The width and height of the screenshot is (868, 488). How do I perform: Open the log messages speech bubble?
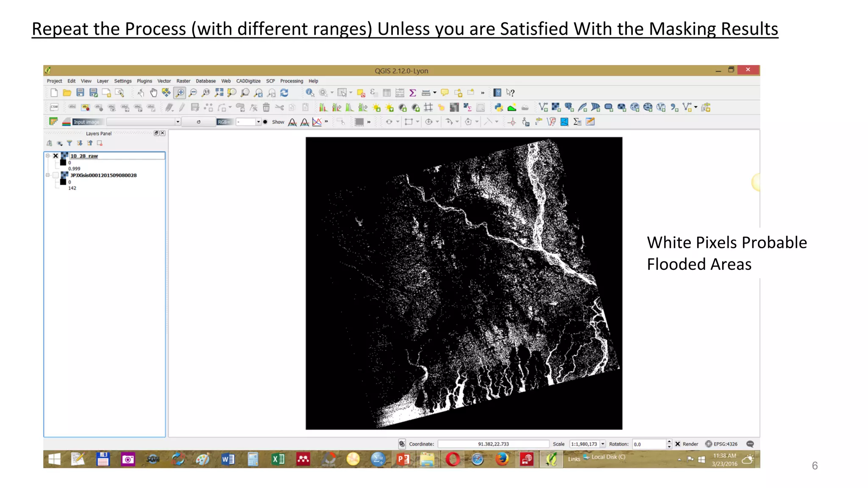pyautogui.click(x=750, y=444)
